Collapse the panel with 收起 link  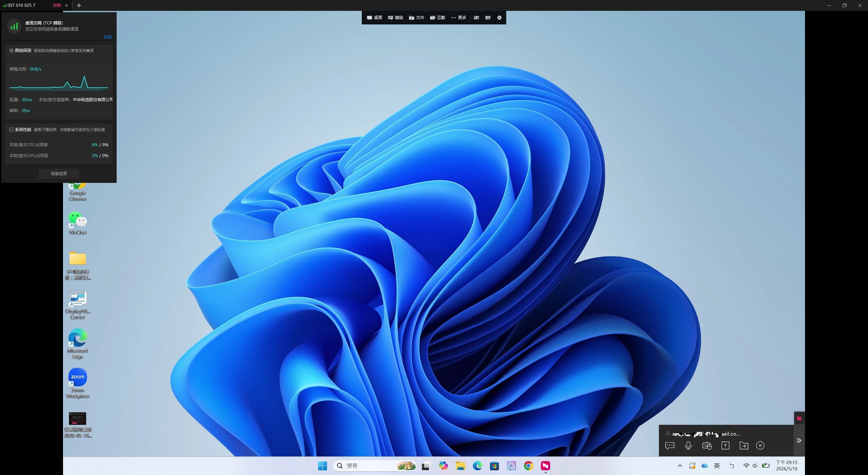pos(108,37)
